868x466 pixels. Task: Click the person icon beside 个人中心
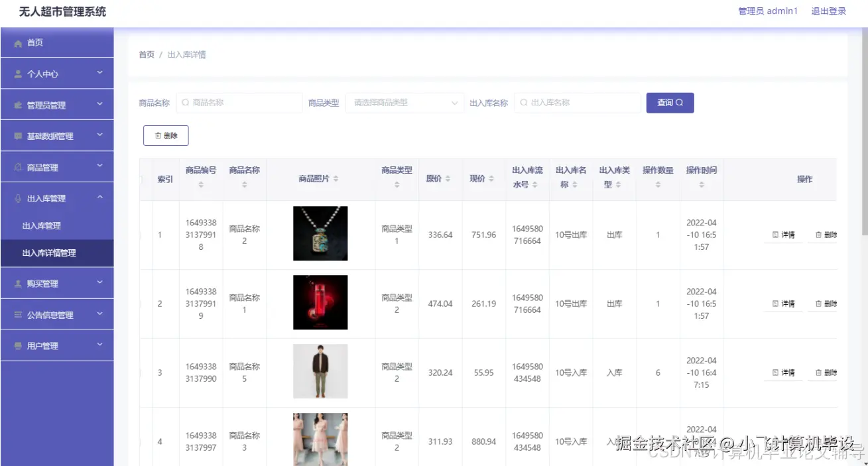(x=18, y=74)
